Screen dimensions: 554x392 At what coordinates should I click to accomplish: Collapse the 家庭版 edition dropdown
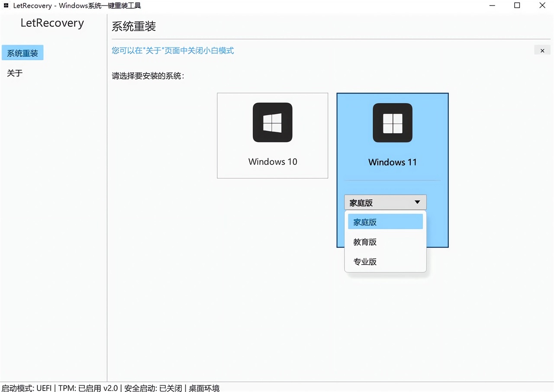tap(385, 202)
